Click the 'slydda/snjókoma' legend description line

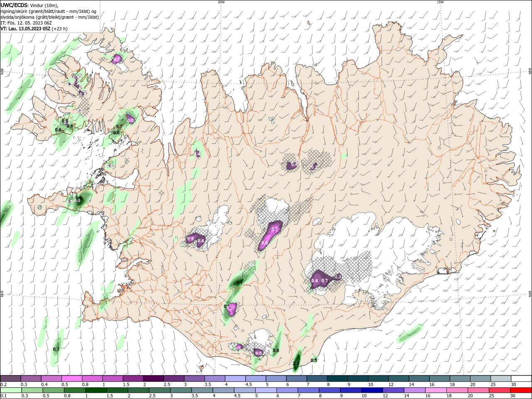pyautogui.click(x=49, y=17)
